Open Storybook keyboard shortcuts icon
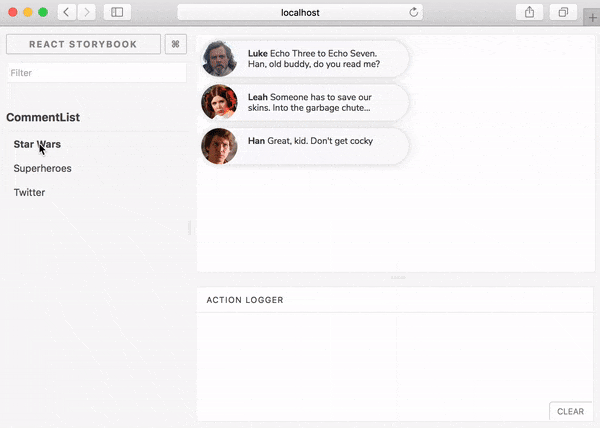The image size is (600, 428). pyautogui.click(x=176, y=44)
